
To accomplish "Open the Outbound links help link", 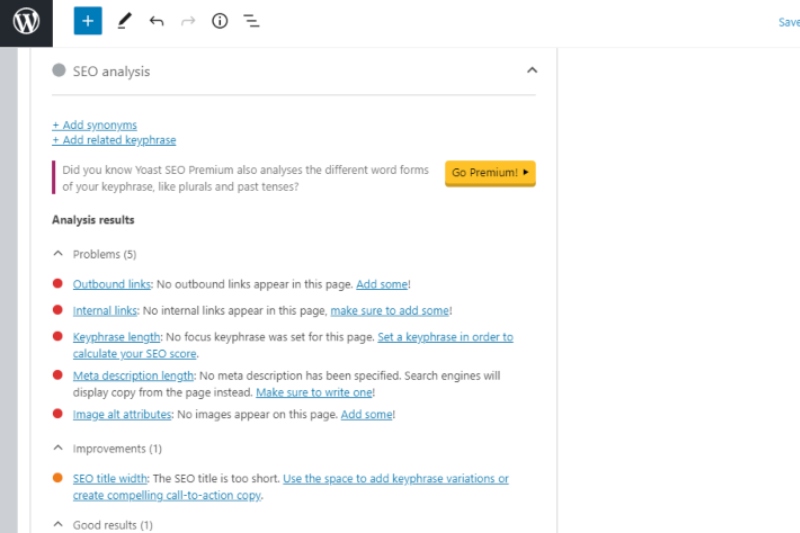I will click(x=112, y=284).
